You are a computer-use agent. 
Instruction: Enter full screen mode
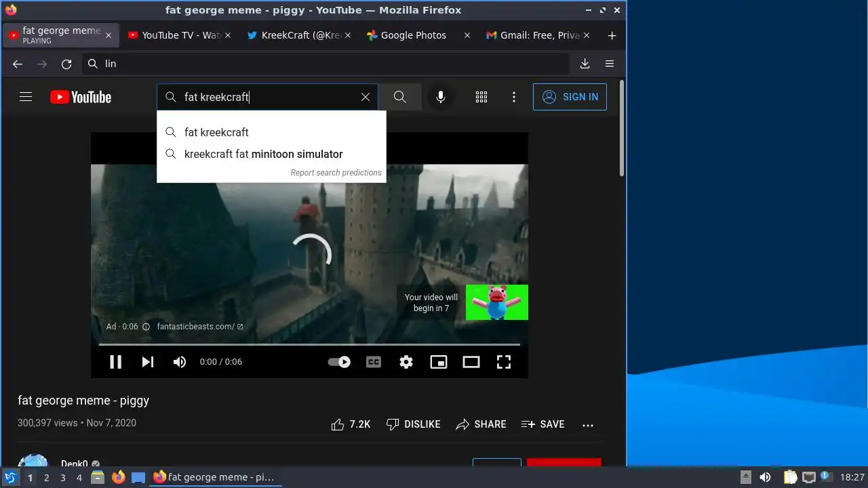(x=504, y=362)
